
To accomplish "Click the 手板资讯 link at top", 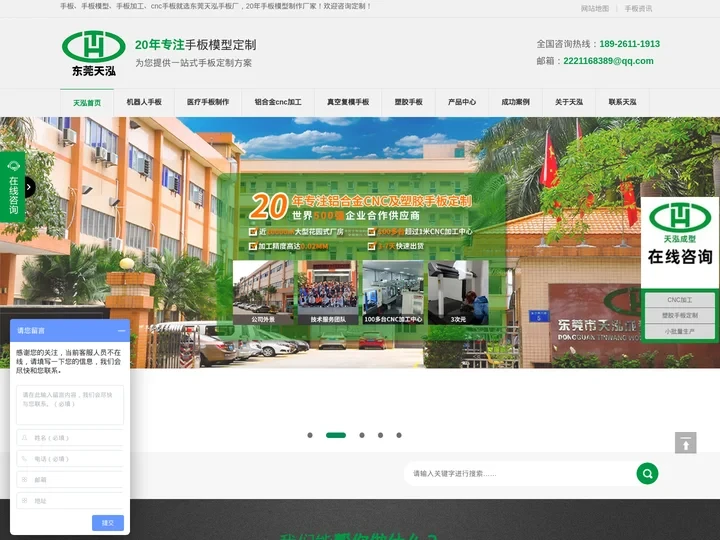I will pos(638,8).
